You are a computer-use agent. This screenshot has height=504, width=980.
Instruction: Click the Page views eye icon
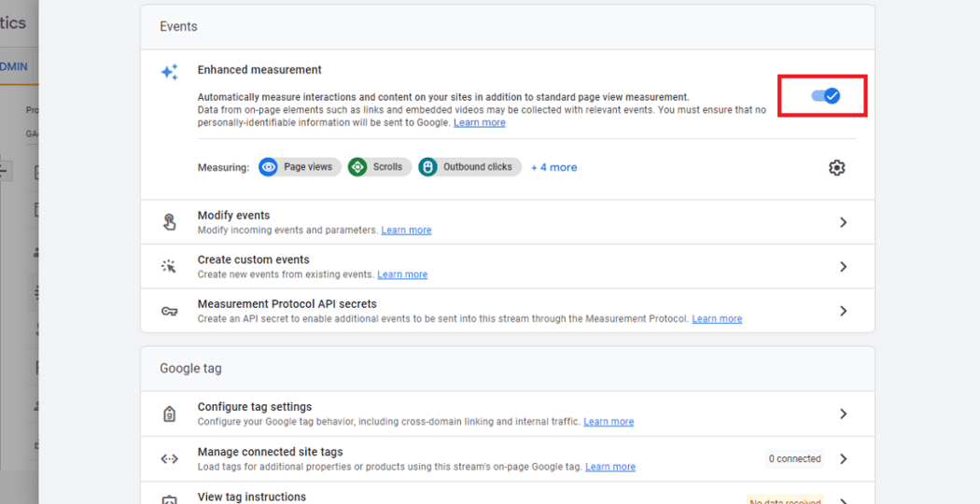tap(269, 167)
